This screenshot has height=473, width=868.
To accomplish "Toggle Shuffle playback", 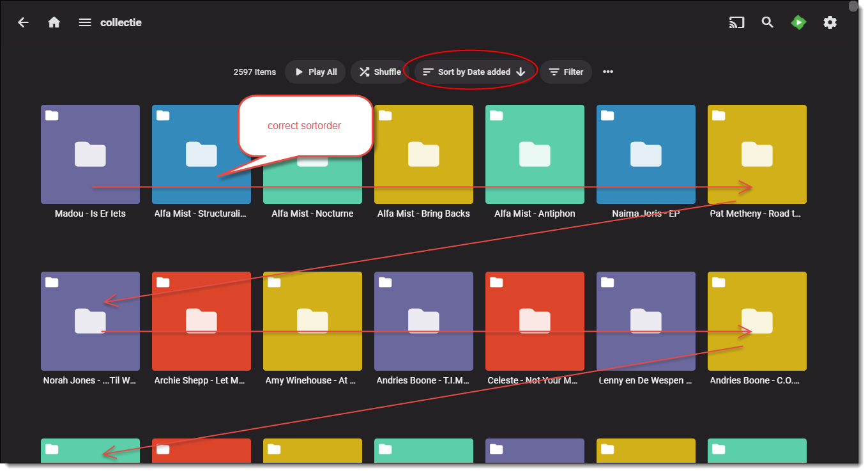I will [379, 72].
